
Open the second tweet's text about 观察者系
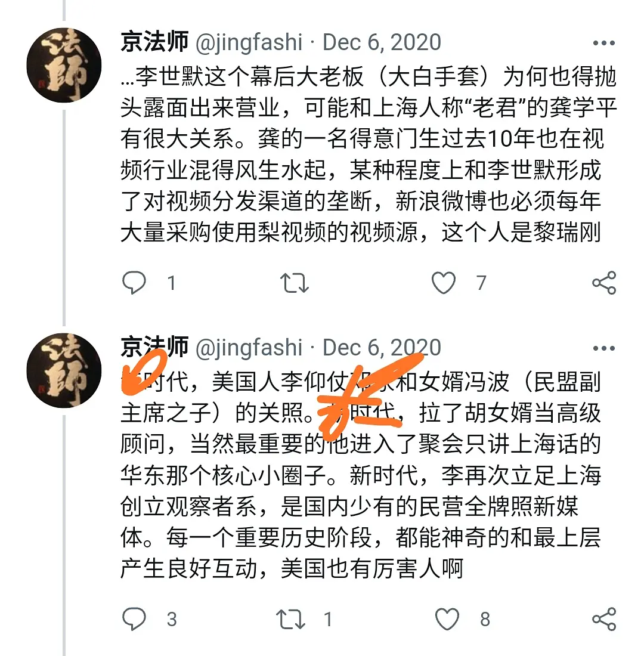pos(361,475)
